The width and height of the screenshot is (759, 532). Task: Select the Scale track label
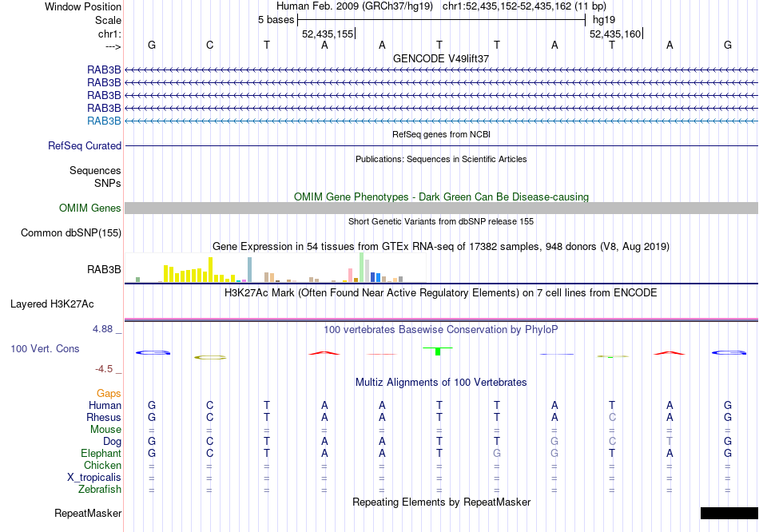pyautogui.click(x=108, y=20)
